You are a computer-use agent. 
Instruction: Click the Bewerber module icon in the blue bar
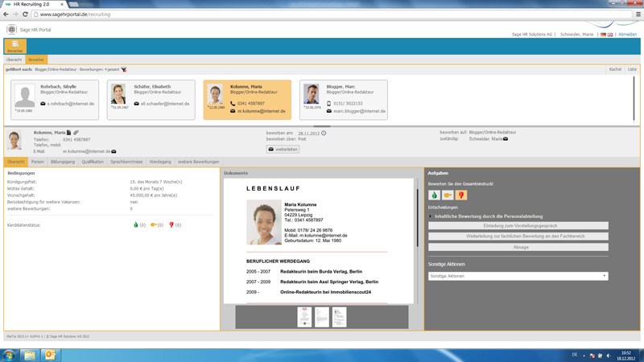(x=15, y=46)
